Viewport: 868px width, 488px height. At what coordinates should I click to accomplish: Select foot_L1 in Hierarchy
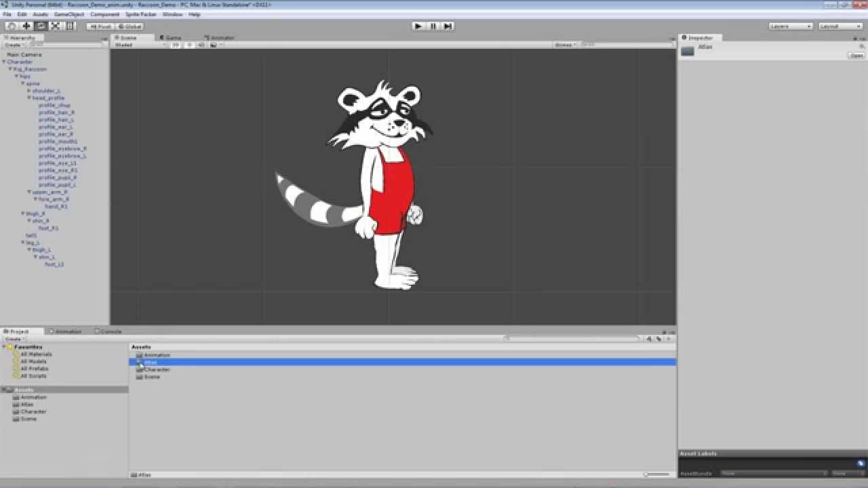(54, 264)
